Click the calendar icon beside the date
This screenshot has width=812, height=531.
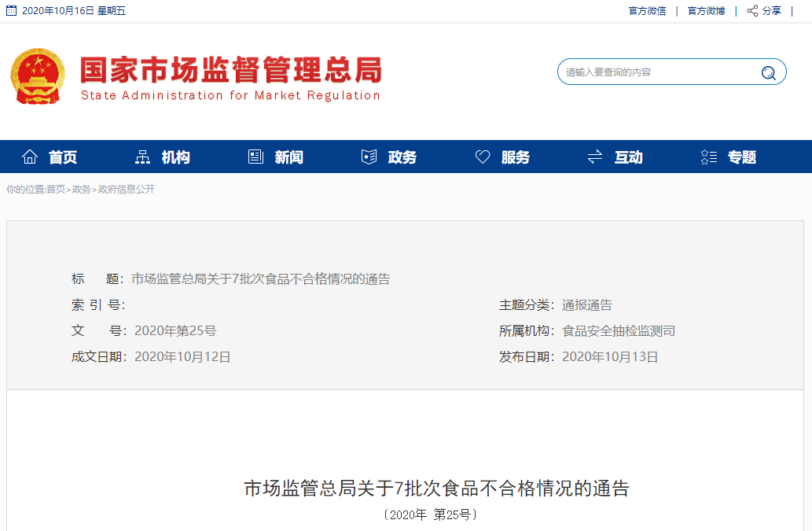pyautogui.click(x=11, y=10)
